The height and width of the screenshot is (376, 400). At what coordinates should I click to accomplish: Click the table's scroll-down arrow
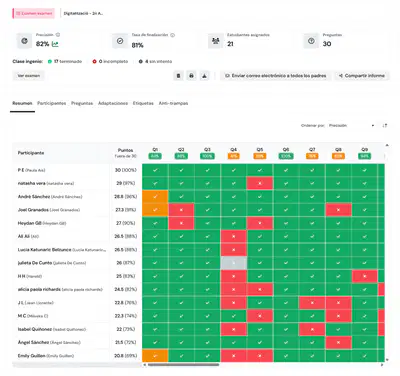(x=387, y=360)
